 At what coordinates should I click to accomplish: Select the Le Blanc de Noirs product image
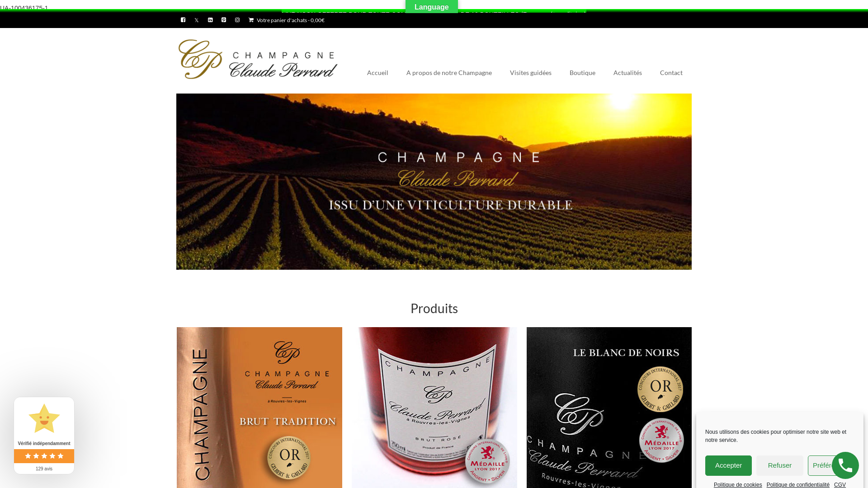609,408
